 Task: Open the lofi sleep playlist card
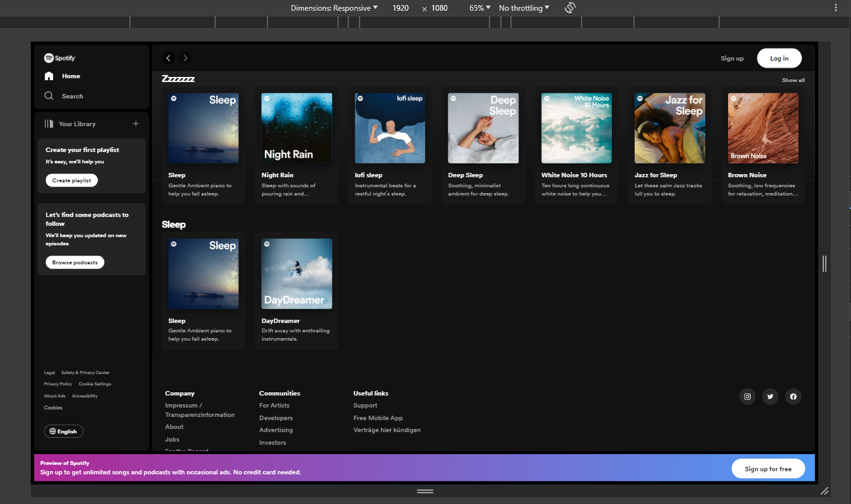click(390, 145)
